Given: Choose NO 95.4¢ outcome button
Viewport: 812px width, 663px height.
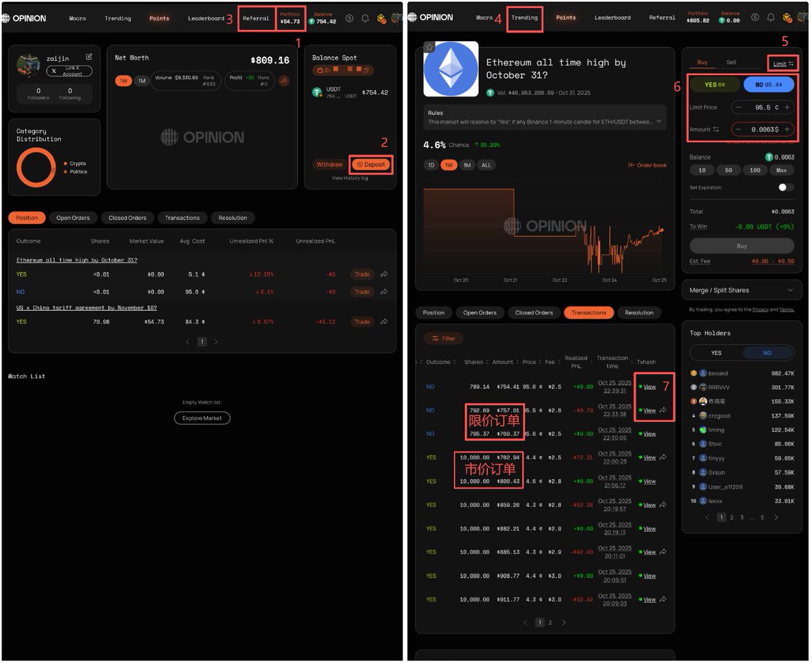Looking at the screenshot, I should tap(769, 85).
